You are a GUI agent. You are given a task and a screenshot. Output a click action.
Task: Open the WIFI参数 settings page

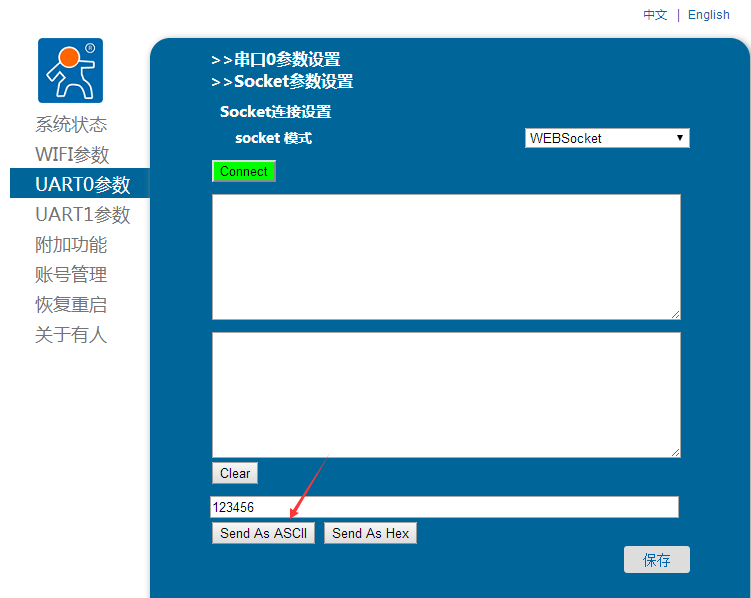point(72,155)
